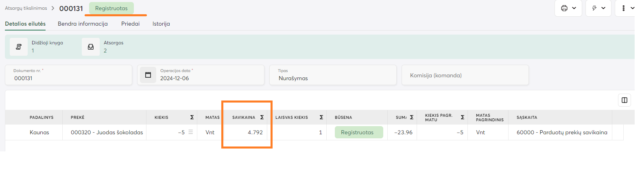
Task: Click the sum icon in Savikaina column
Action: (x=262, y=117)
